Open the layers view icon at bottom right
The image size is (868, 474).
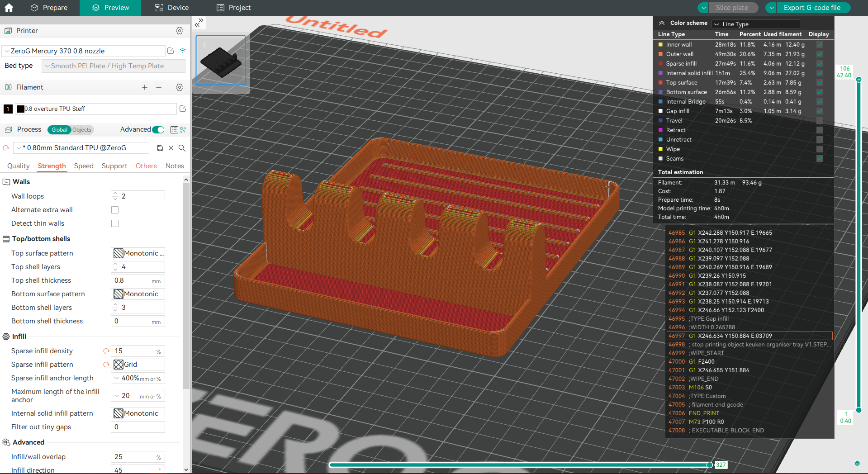[x=857, y=464]
